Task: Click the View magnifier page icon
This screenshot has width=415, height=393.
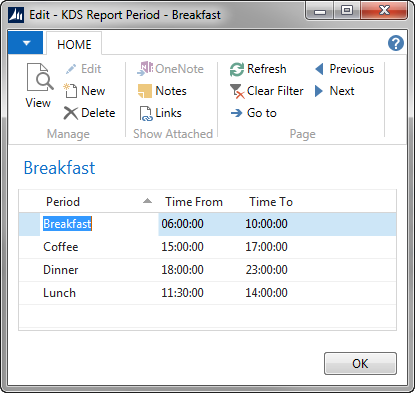Action: (40, 77)
